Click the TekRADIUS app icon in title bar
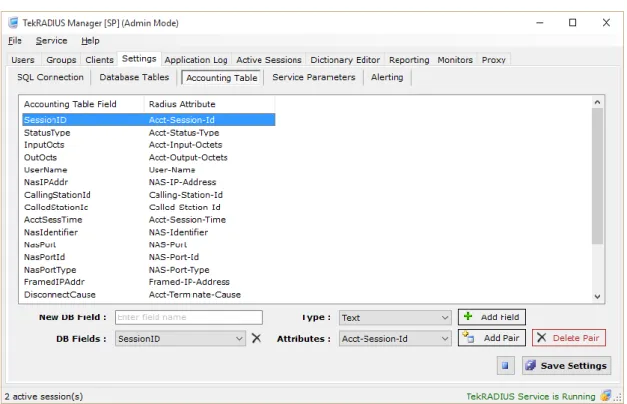The image size is (627, 404). (13, 22)
